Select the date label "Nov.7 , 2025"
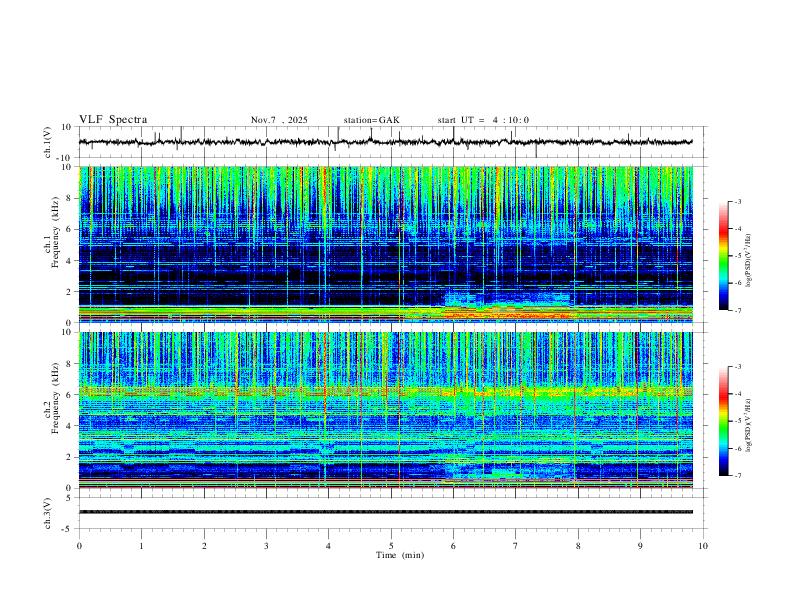The image size is (792, 612). coord(279,120)
